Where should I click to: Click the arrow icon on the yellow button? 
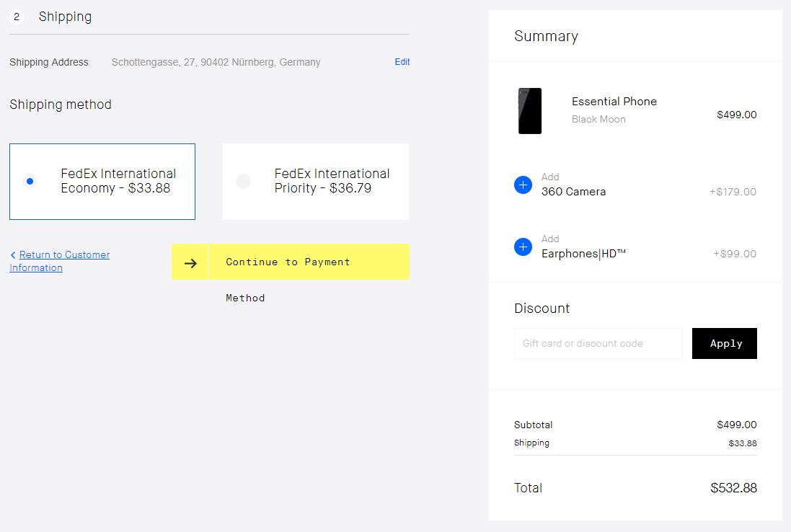pos(190,262)
